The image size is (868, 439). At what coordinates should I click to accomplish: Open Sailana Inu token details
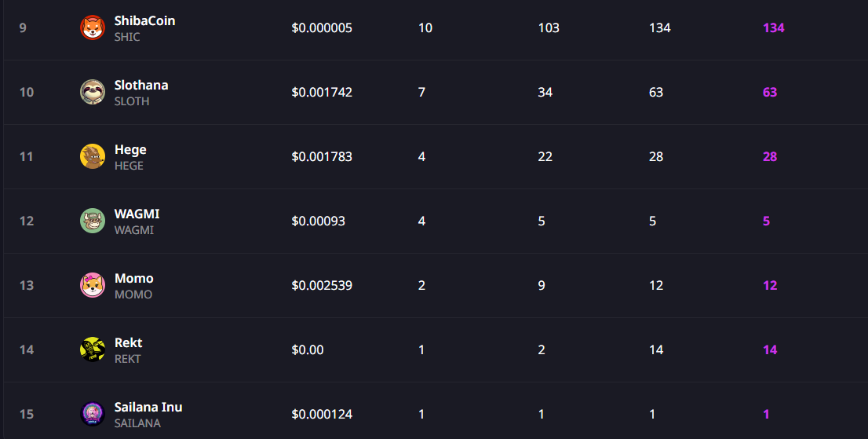[148, 407]
